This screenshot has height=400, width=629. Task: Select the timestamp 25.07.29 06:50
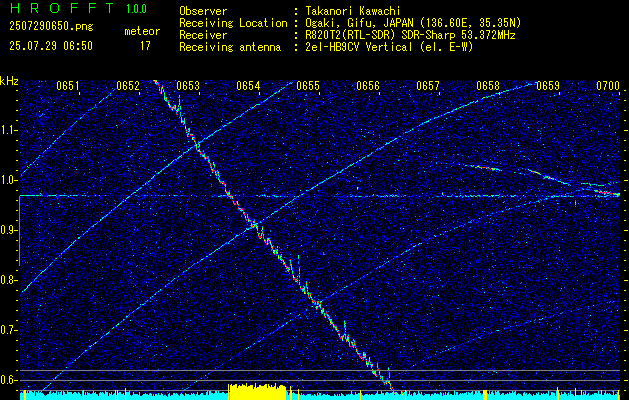(51, 46)
